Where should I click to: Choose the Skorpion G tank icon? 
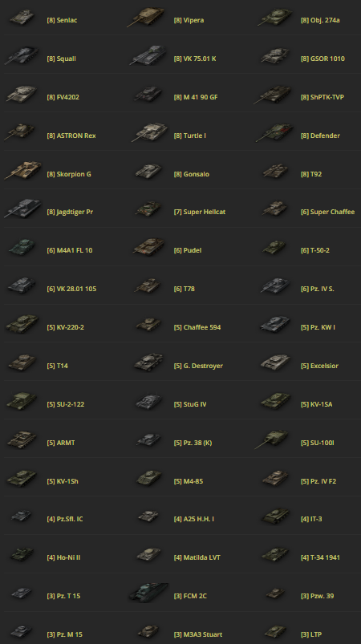pos(23,171)
